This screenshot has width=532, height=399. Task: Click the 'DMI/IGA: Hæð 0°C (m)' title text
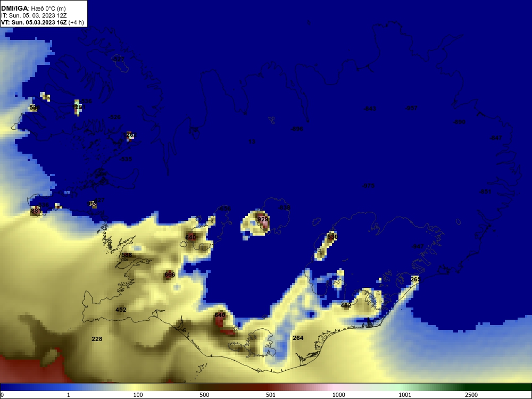[x=33, y=9]
